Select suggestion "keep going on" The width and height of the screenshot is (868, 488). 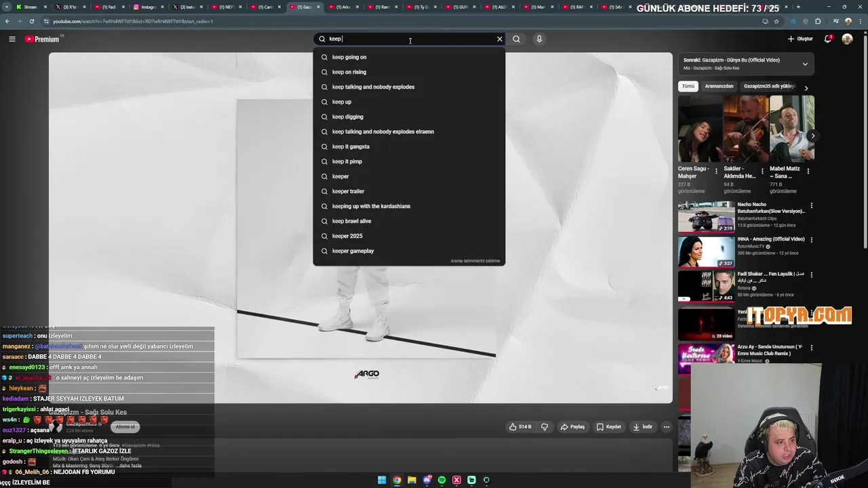point(409,57)
